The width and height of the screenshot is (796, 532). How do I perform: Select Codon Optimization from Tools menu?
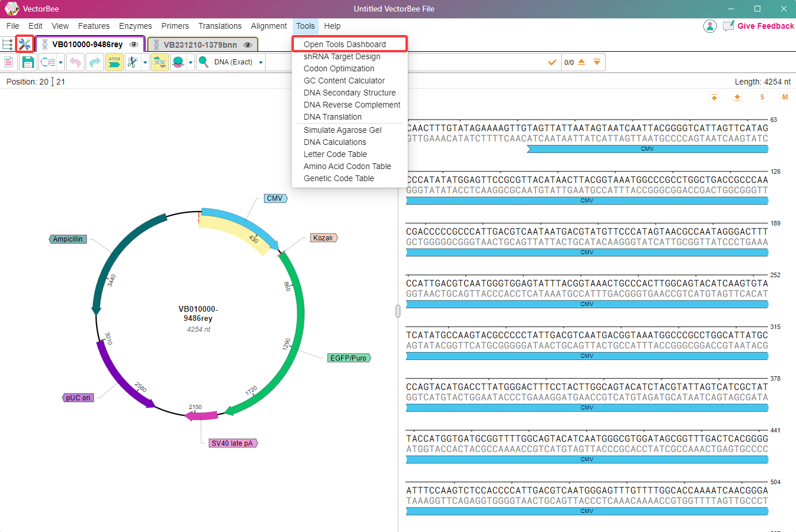(350, 68)
